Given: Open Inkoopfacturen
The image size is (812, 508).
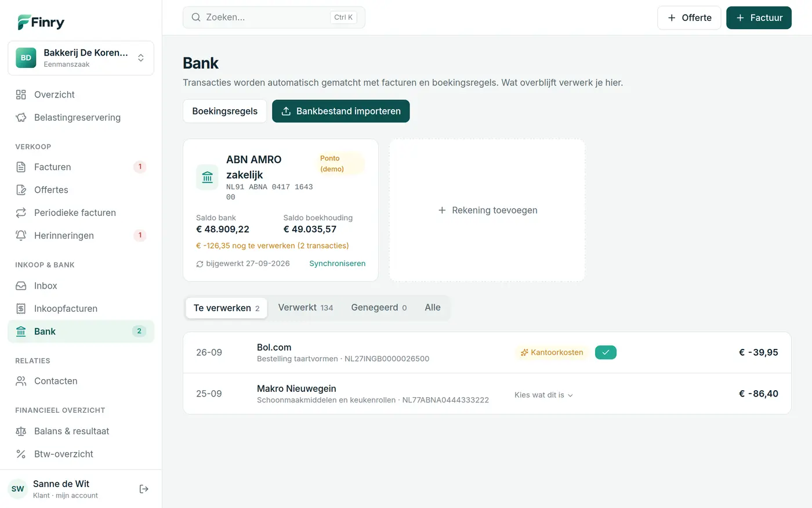Looking at the screenshot, I should click(x=81, y=308).
